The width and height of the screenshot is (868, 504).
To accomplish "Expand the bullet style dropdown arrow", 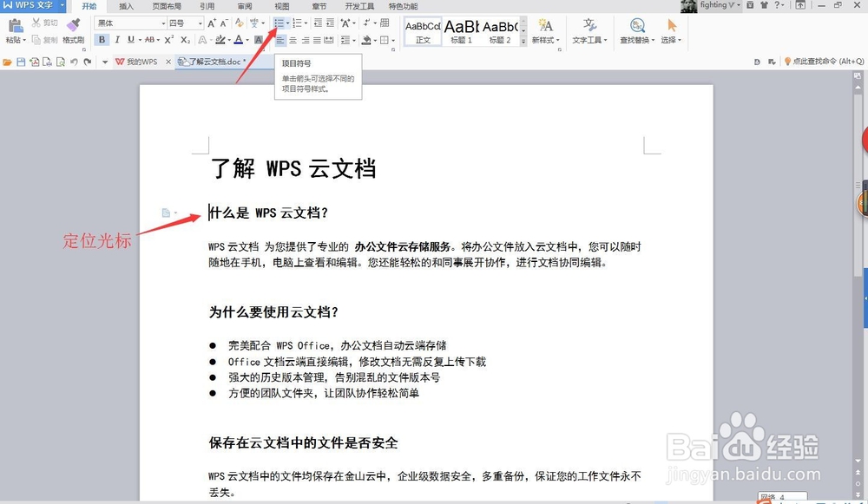I will (287, 23).
